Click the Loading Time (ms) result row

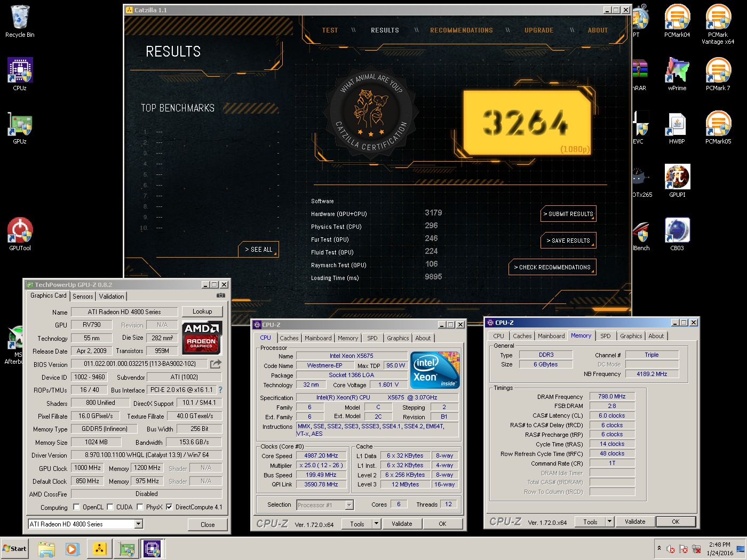tap(377, 277)
